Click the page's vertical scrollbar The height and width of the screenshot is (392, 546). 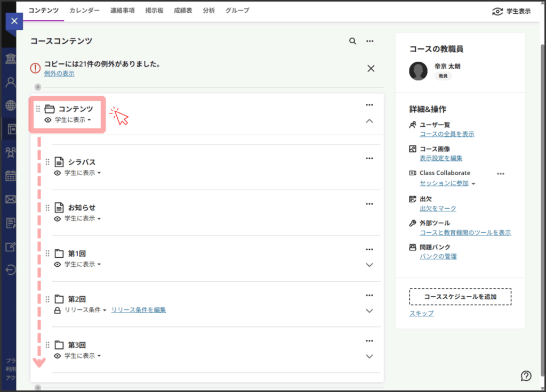pos(542,160)
